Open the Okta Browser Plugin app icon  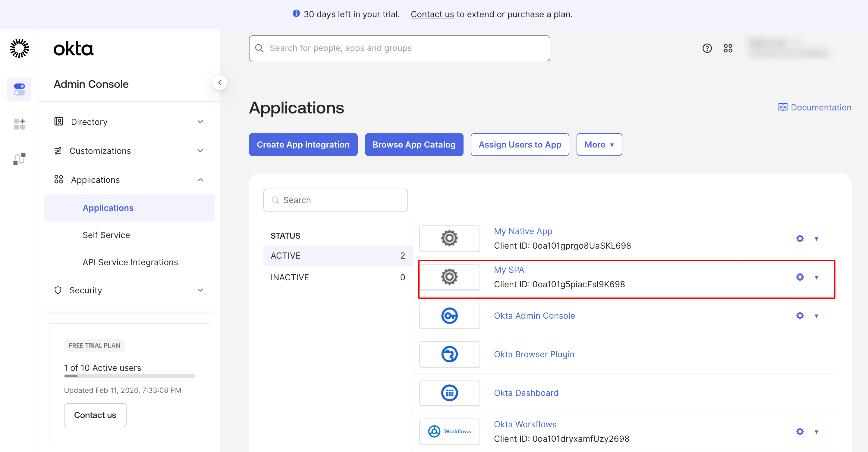click(x=449, y=354)
